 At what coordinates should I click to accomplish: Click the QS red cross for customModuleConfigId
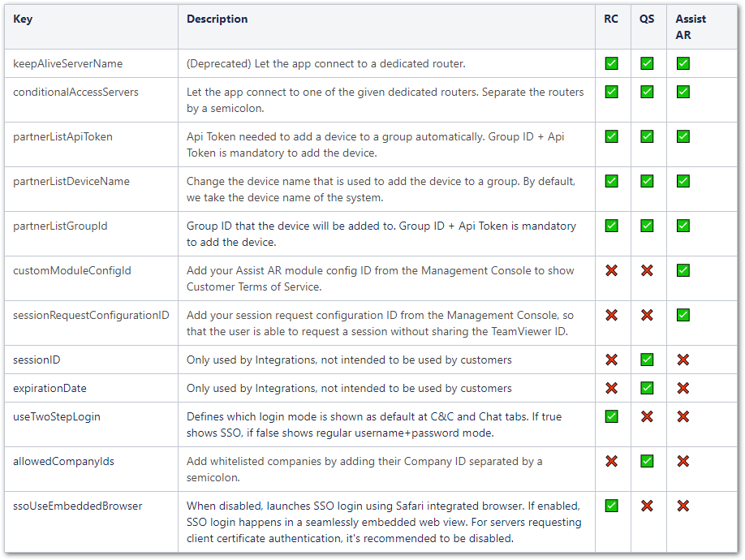tap(647, 270)
